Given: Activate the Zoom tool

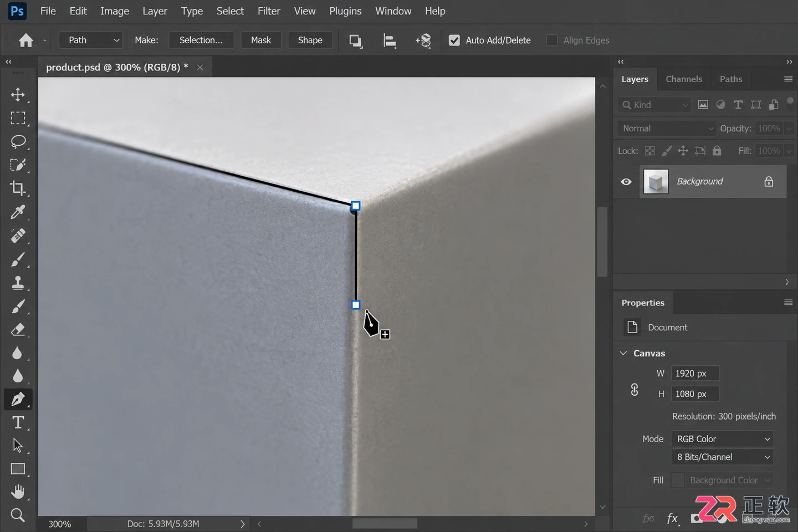Looking at the screenshot, I should pyautogui.click(x=18, y=515).
